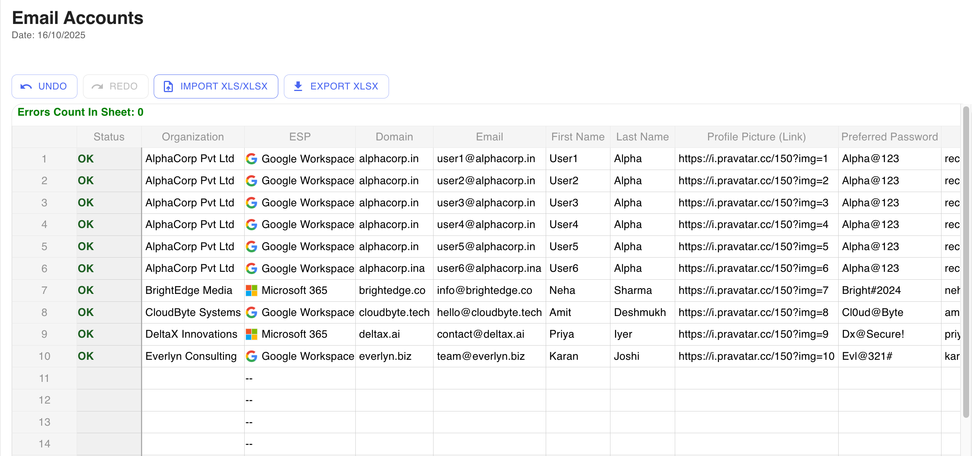Select empty row 11 header

click(x=45, y=379)
